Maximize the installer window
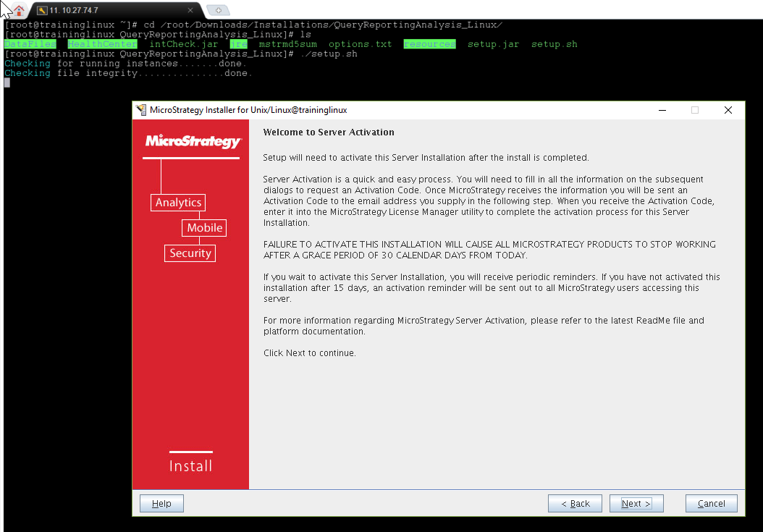The image size is (763, 532). tap(695, 110)
